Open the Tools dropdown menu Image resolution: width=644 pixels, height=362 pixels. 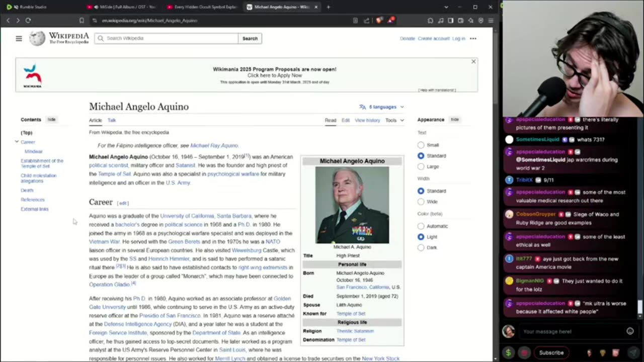pyautogui.click(x=394, y=120)
